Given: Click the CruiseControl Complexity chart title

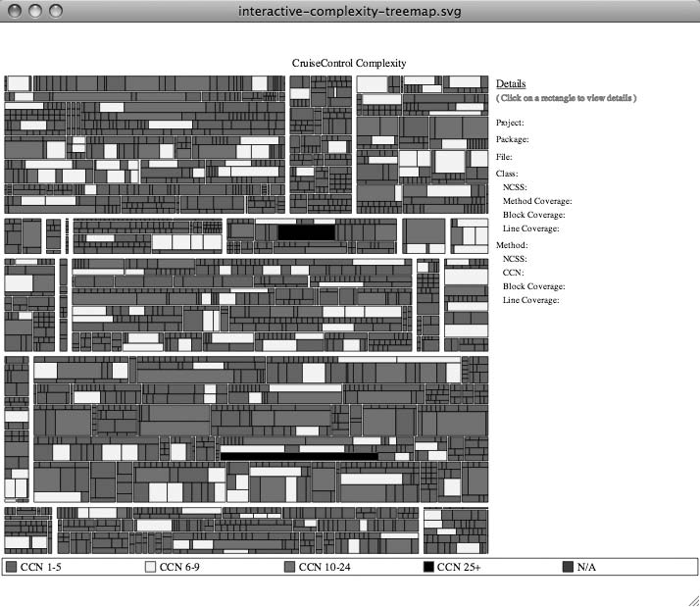Looking at the screenshot, I should (349, 63).
